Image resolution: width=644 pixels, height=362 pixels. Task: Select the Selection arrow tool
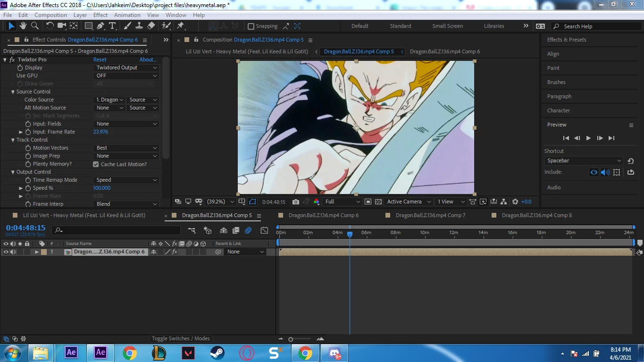click(12, 26)
